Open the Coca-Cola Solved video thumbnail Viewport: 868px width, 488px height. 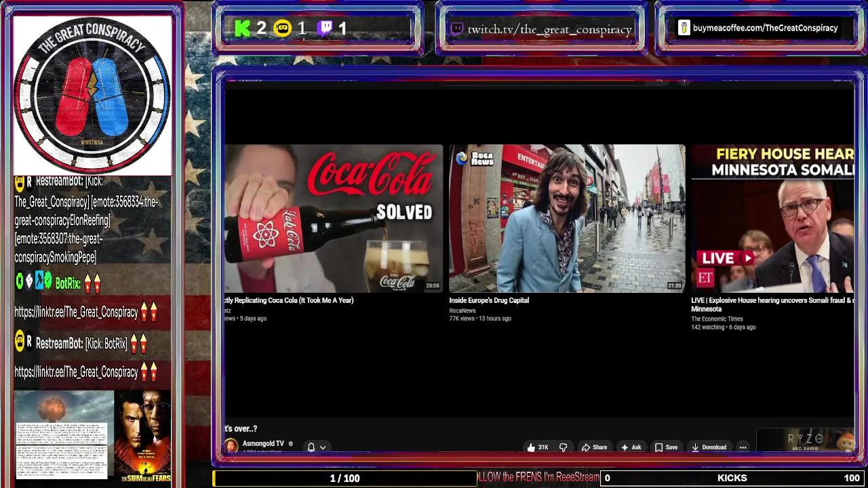(x=333, y=218)
